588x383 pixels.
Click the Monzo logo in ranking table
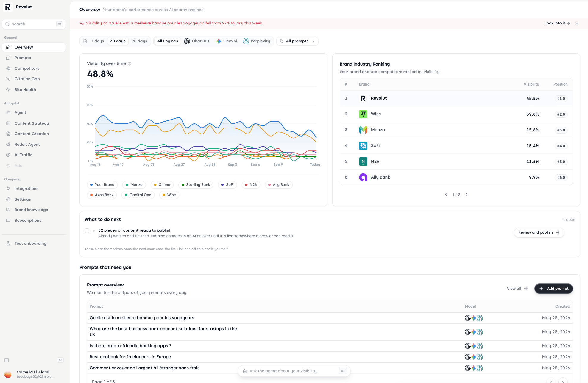pos(363,130)
